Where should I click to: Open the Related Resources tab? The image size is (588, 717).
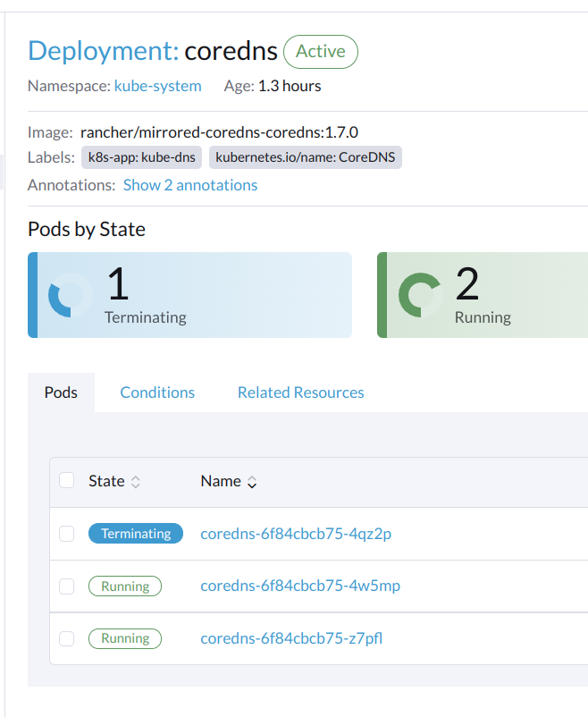pyautogui.click(x=300, y=392)
